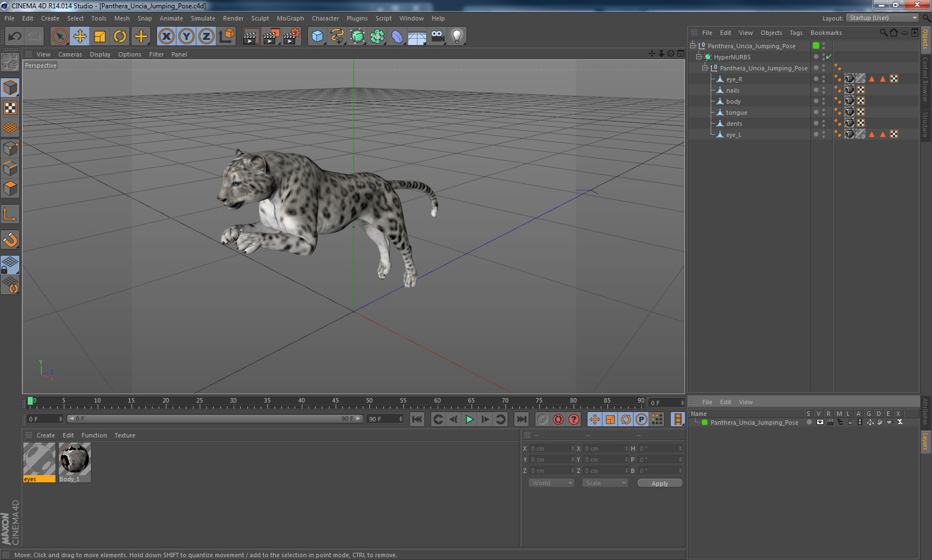Enable Axis mode in left toolbar

[x=11, y=214]
